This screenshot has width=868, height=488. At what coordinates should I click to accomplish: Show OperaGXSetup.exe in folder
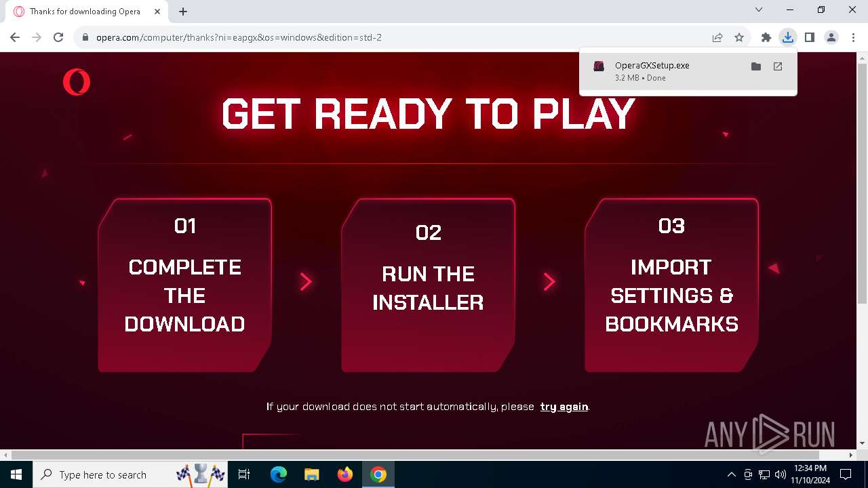pos(756,66)
